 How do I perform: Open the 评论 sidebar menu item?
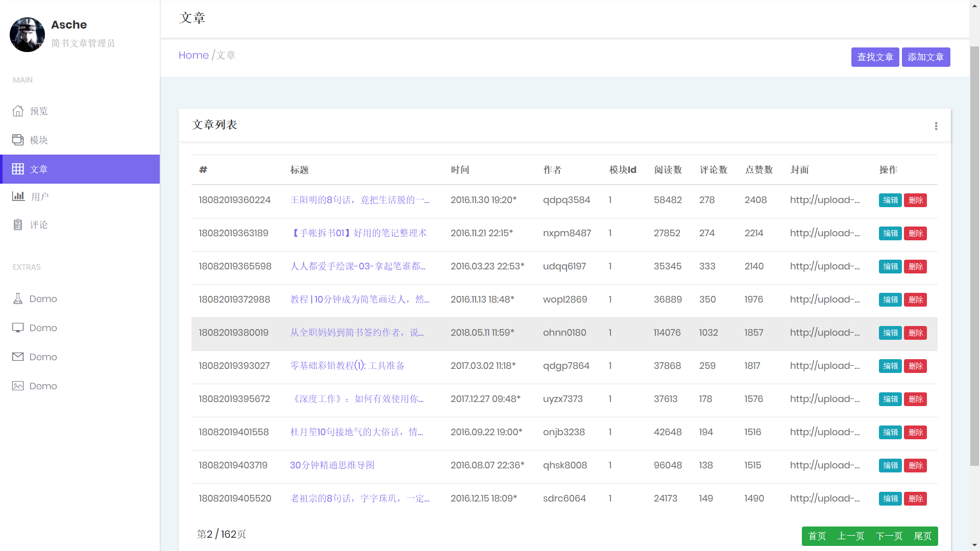tap(80, 224)
